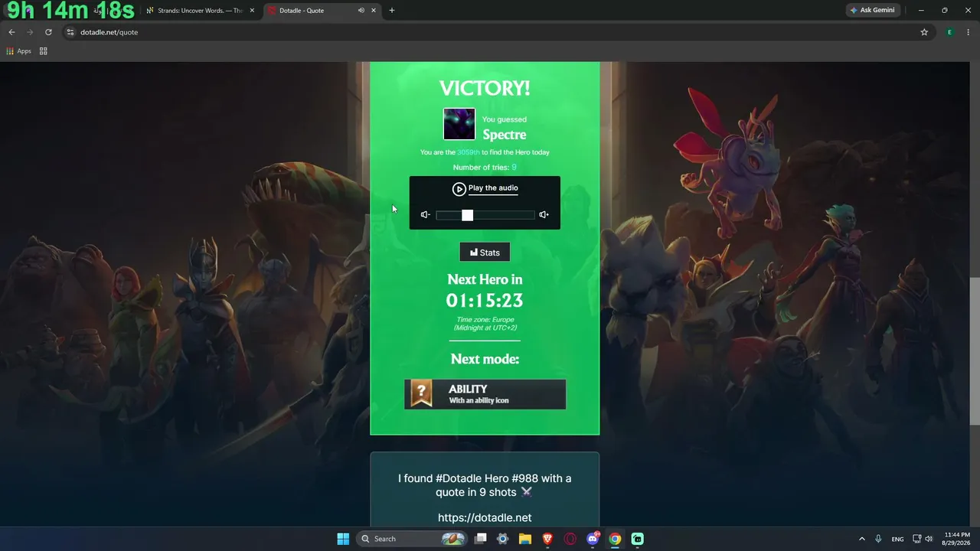Open the tab groups grid icon

coord(44,51)
